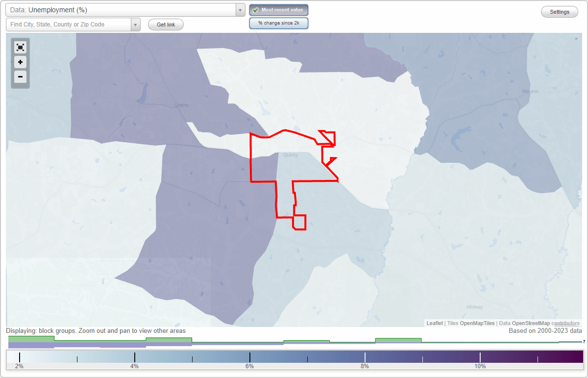Toggle fullscreen map view icon
588x378 pixels.
(x=20, y=47)
